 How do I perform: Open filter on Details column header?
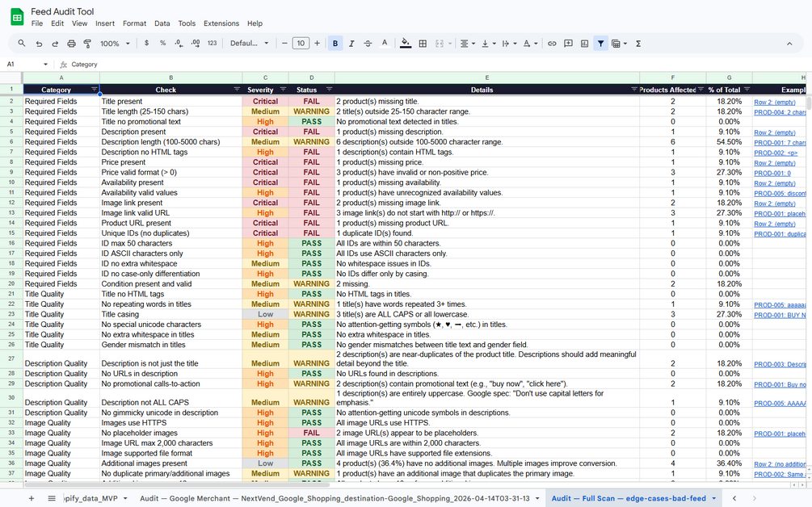tap(634, 90)
